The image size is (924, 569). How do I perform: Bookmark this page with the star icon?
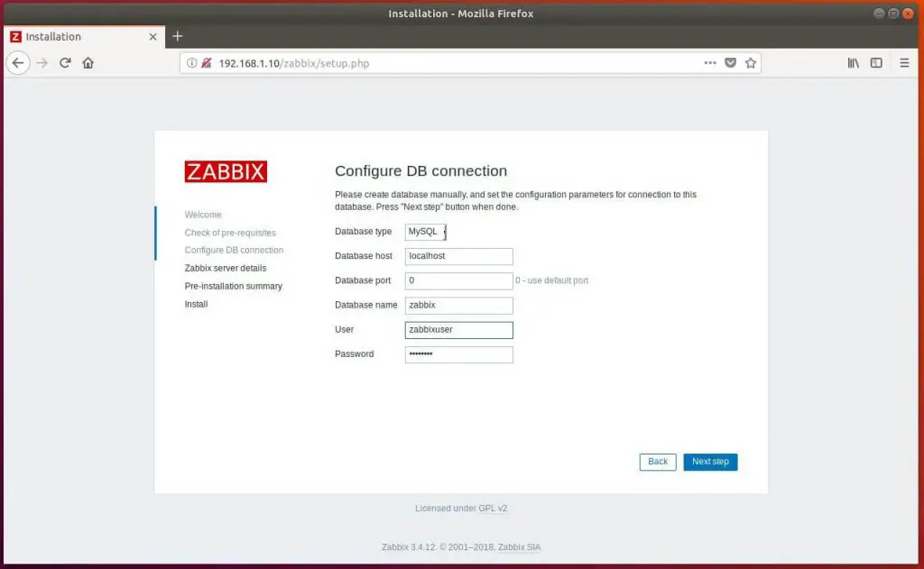[x=750, y=63]
